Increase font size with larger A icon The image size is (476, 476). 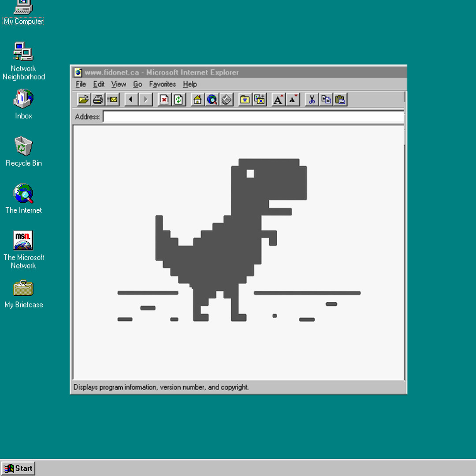click(278, 100)
